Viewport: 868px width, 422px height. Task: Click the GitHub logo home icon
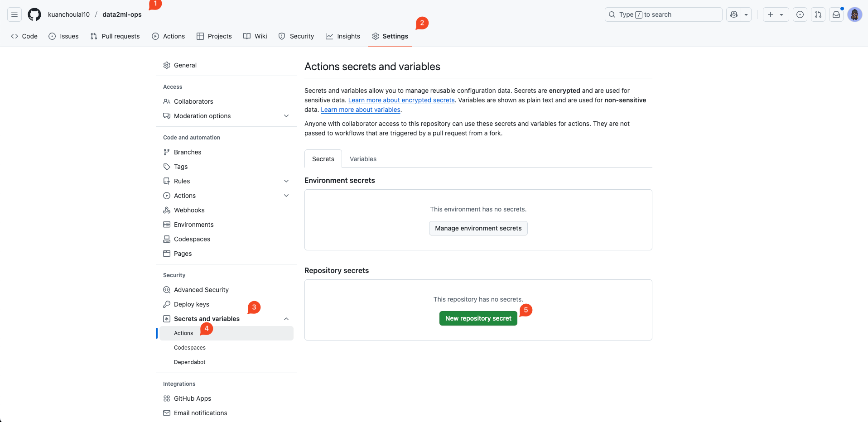tap(34, 14)
